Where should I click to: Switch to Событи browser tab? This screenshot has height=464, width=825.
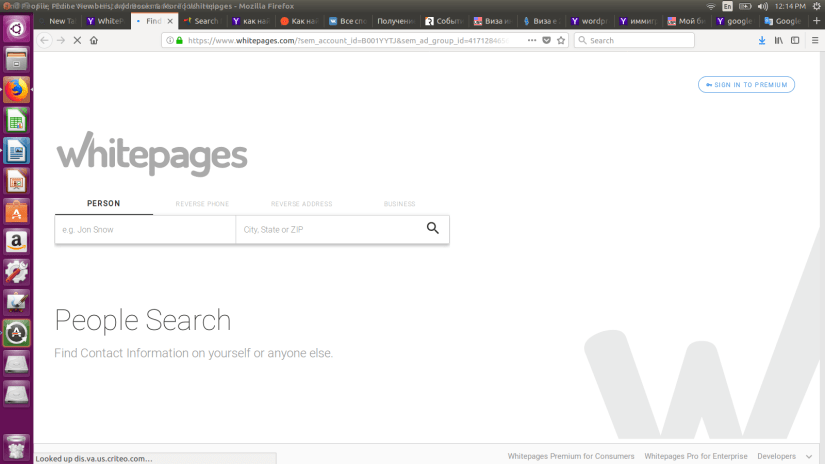444,21
